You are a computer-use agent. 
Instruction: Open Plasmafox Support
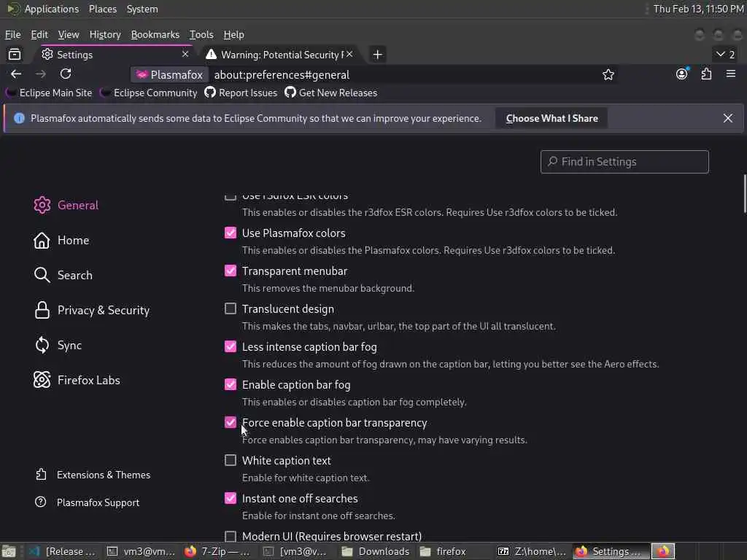[88, 502]
